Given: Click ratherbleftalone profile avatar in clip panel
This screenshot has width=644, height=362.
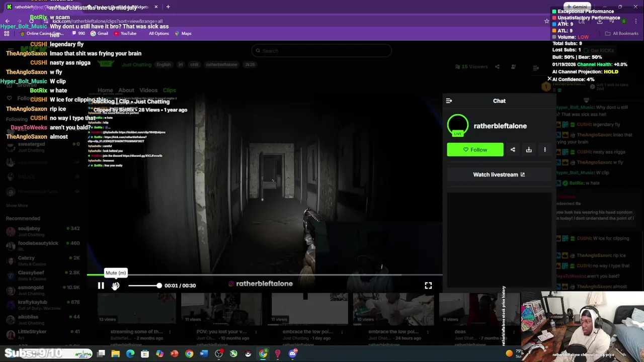Looking at the screenshot, I should click(458, 126).
